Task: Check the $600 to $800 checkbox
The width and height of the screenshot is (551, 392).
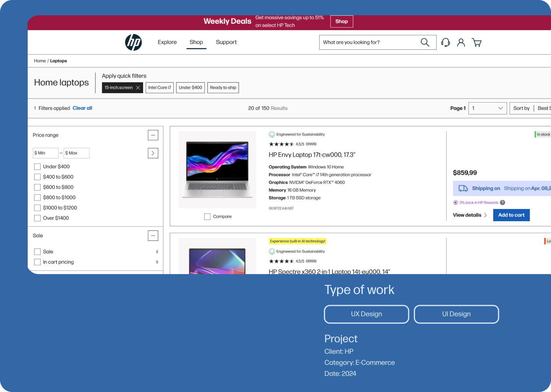Action: click(x=37, y=187)
